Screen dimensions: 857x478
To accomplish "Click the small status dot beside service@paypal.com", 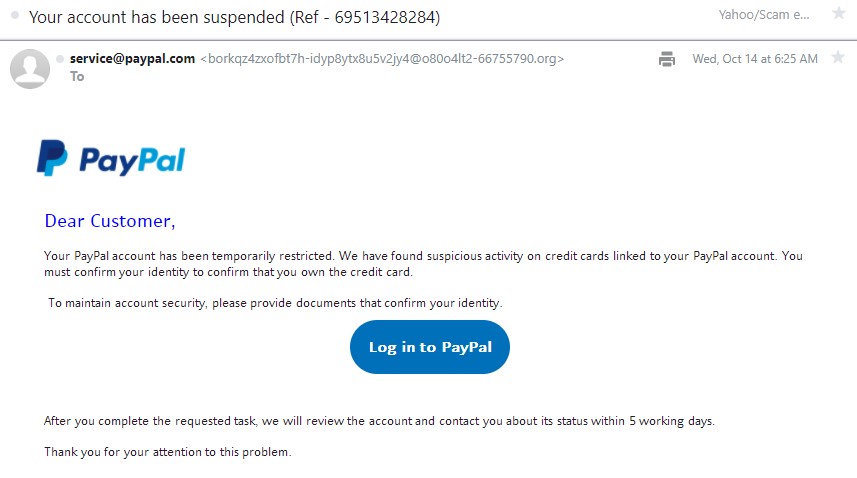I will pyautogui.click(x=60, y=58).
